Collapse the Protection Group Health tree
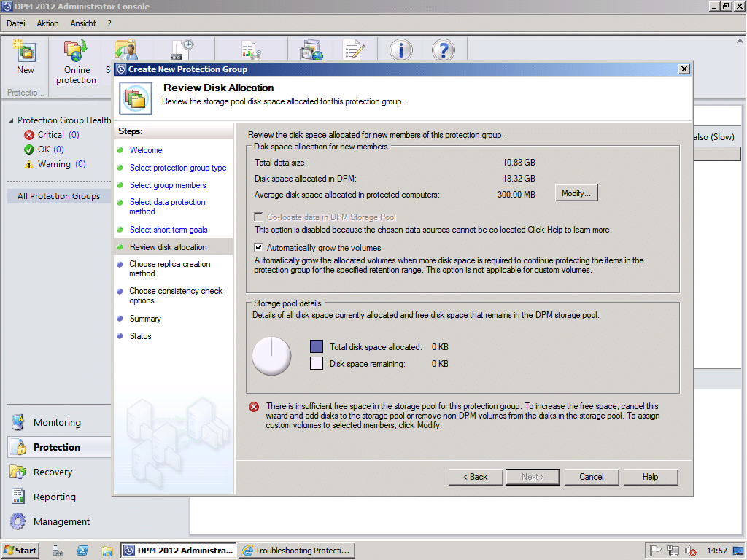The image size is (747, 560). (11, 120)
